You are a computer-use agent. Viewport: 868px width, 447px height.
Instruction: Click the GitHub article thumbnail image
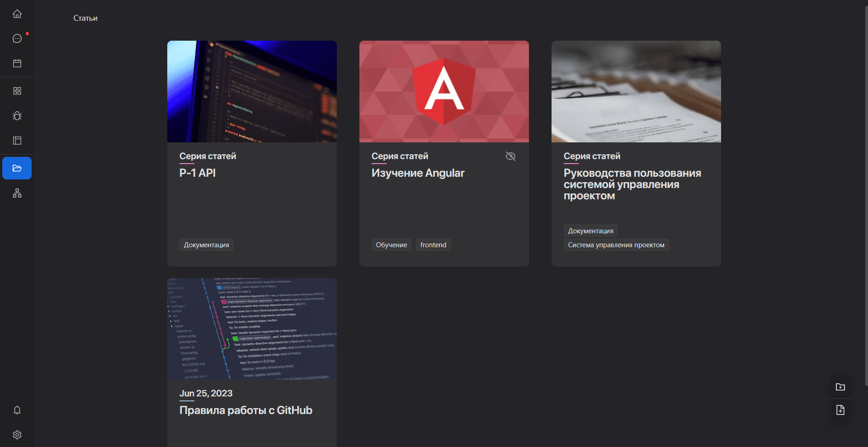coord(252,329)
